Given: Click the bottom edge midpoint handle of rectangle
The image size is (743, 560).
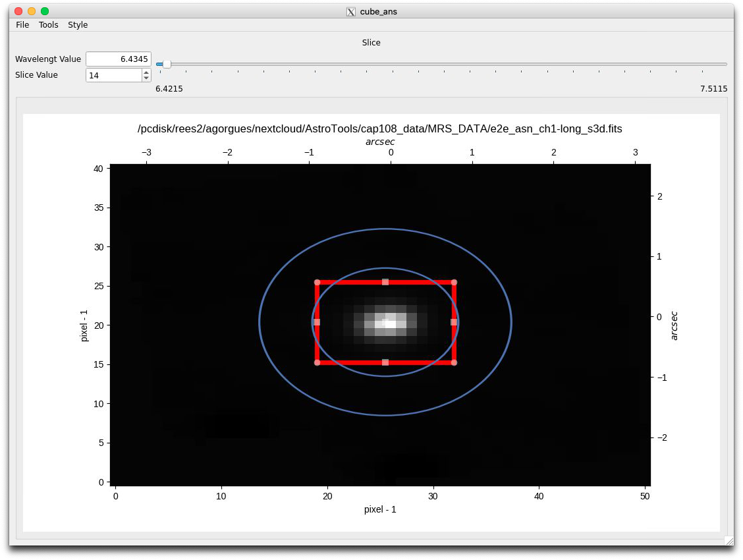Looking at the screenshot, I should pos(385,362).
